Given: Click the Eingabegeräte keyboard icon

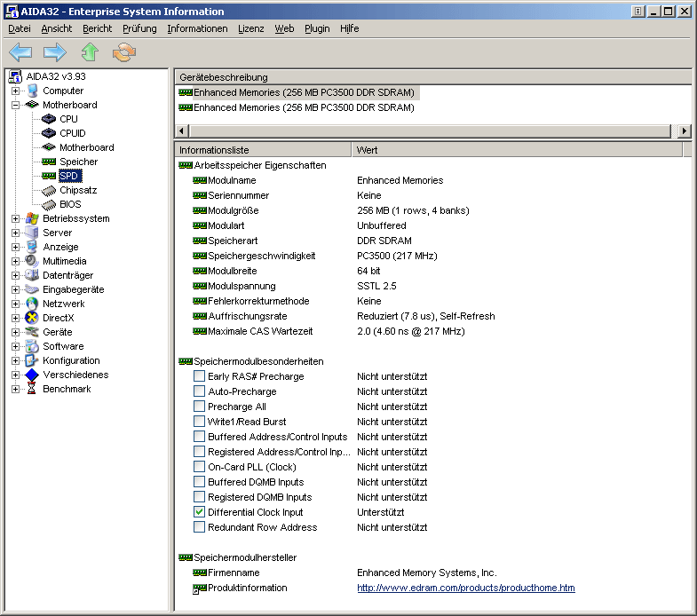Looking at the screenshot, I should tap(32, 289).
